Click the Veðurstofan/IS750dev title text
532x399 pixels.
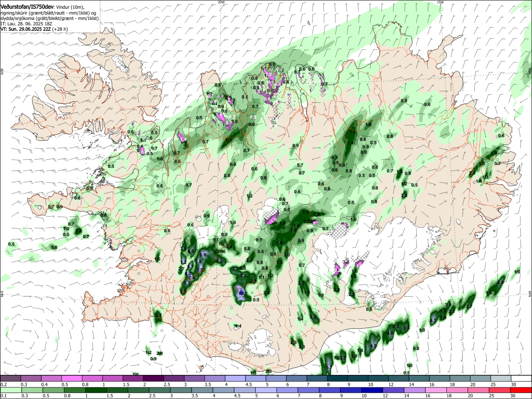click(27, 7)
